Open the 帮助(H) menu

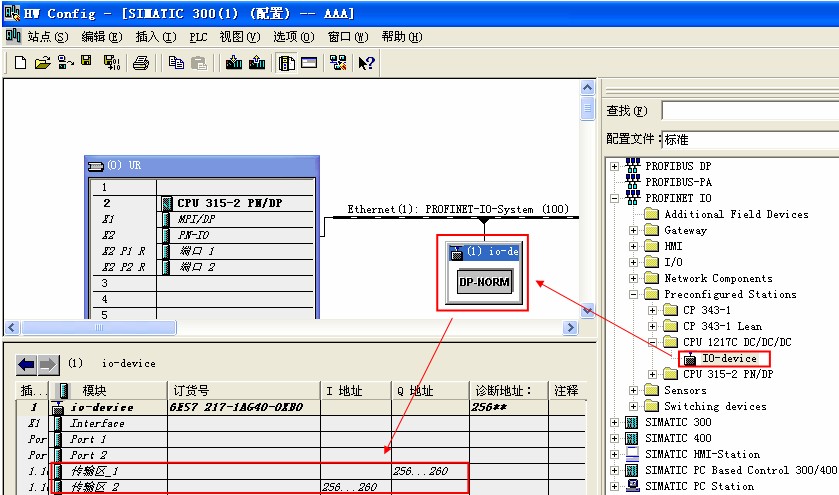tap(402, 37)
